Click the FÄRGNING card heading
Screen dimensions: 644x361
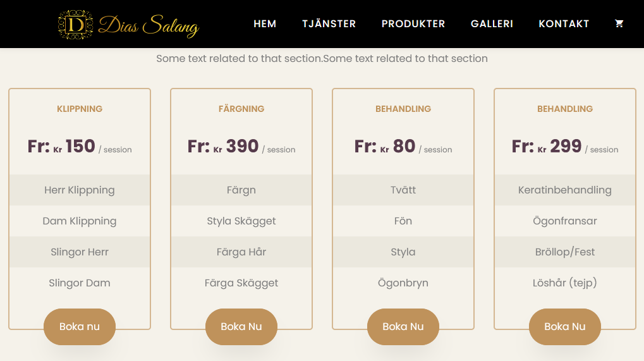coord(241,109)
